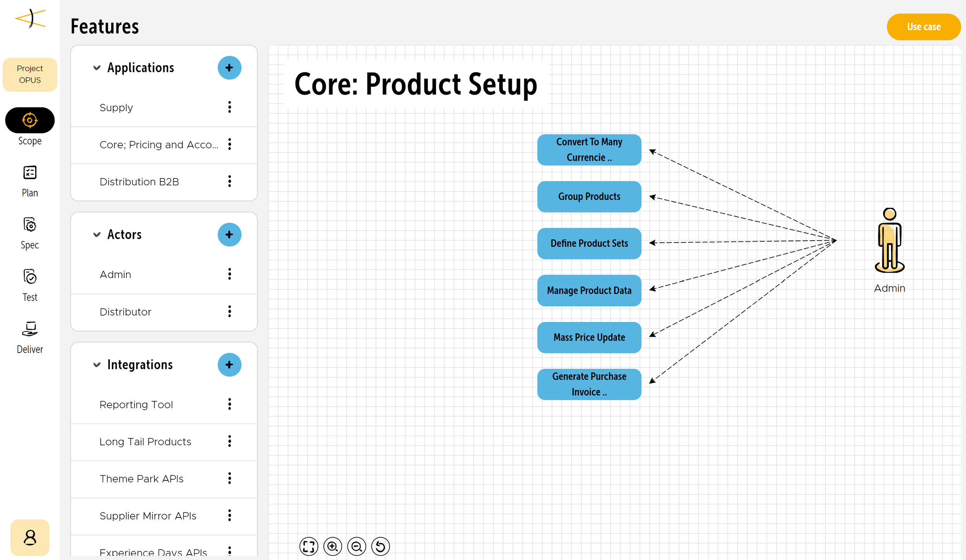Screen dimensions: 966x560
Task: Zoom out of the diagram canvas
Action: click(356, 546)
